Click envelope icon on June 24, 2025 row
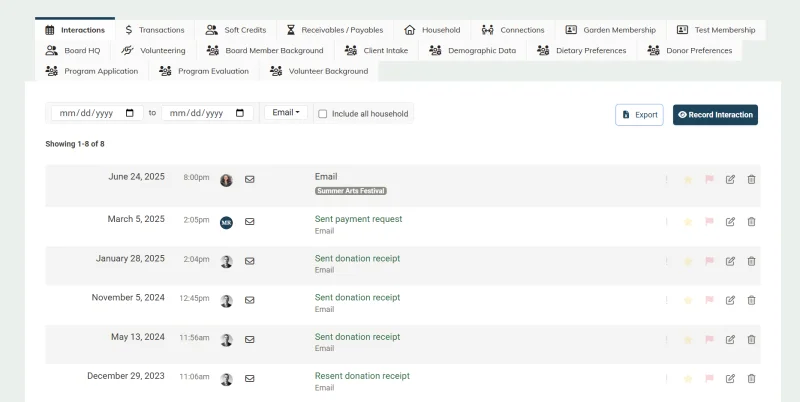The image size is (800, 402). (x=249, y=180)
